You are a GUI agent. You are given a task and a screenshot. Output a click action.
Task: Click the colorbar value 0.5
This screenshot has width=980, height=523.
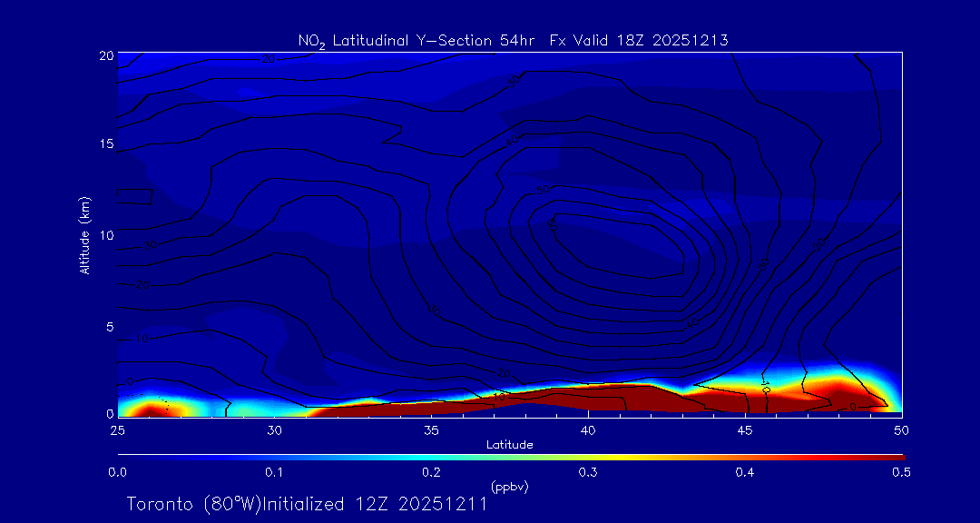tap(901, 473)
